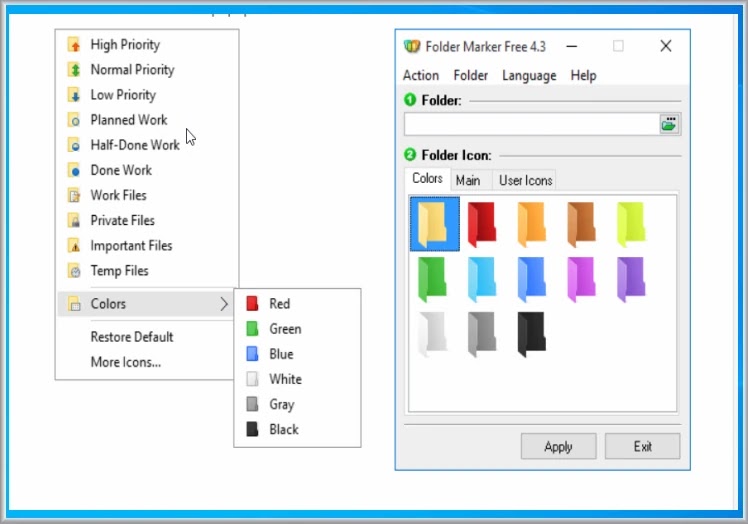
Task: Click the Folder Marker app logo icon
Action: point(412,46)
